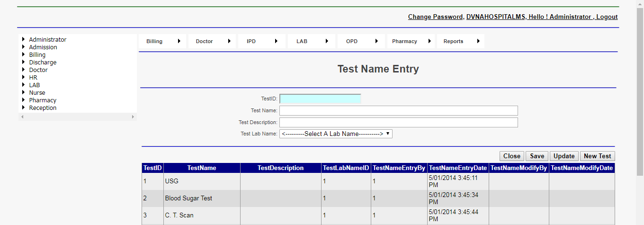Click the TestLabNameID column header
Screen dimensions: 644x225
346,168
